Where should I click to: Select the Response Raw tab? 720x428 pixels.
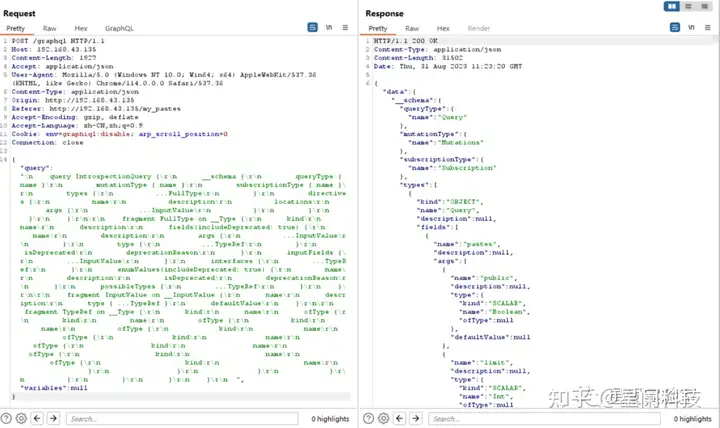click(412, 28)
